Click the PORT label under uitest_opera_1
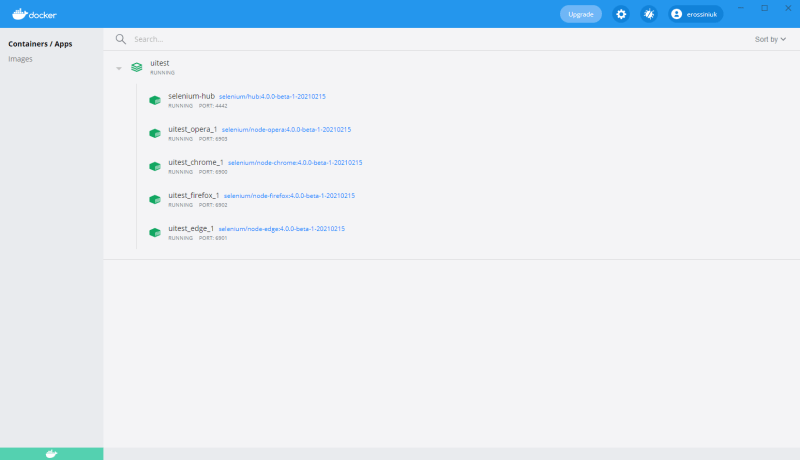800x460 pixels. pos(213,139)
